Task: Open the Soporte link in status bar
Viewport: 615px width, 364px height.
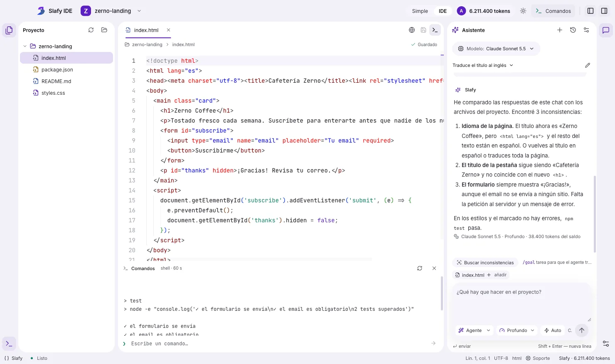Action: pyautogui.click(x=538, y=358)
